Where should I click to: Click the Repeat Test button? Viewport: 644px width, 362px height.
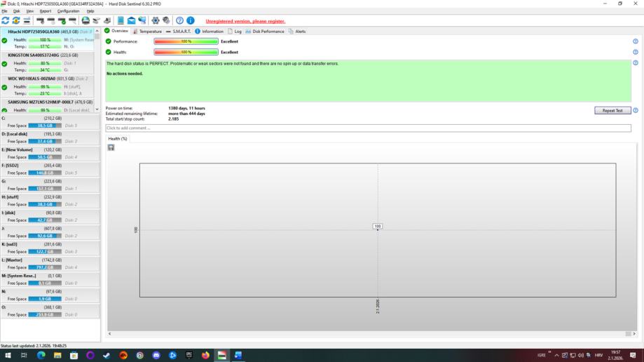(x=612, y=110)
